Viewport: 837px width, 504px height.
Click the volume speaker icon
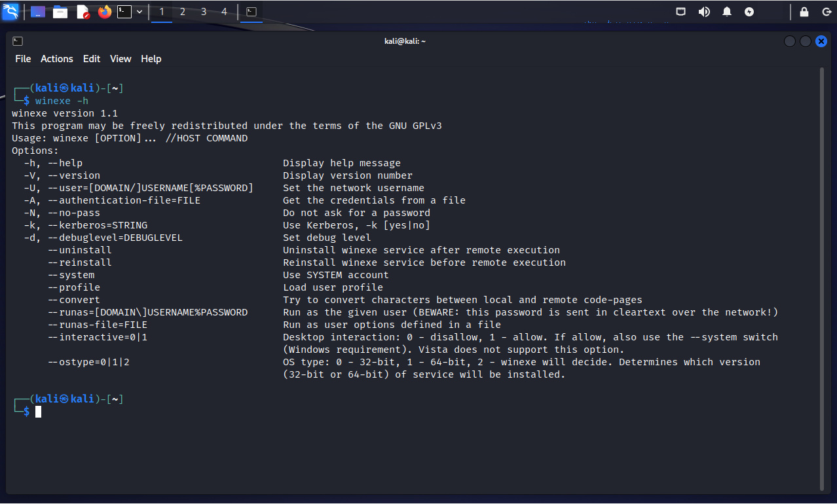coord(704,12)
